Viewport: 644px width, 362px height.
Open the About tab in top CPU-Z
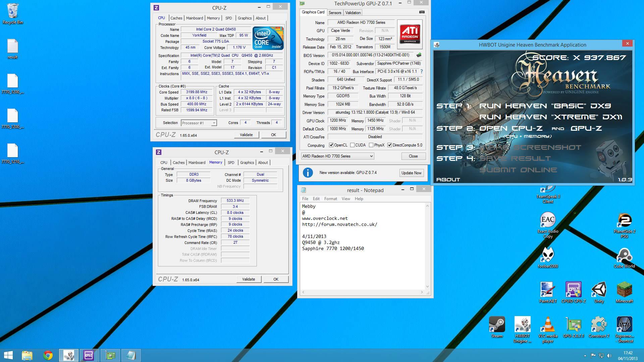(261, 18)
